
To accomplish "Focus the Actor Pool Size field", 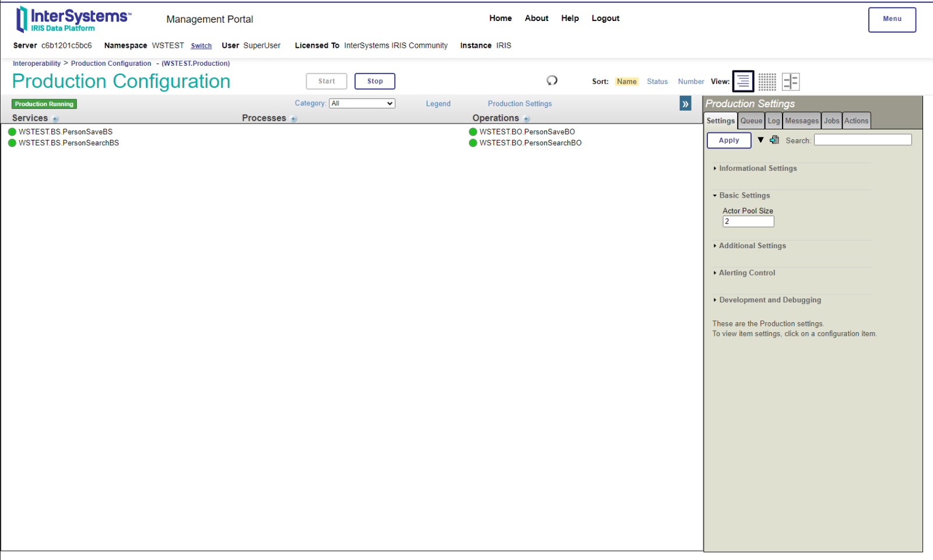I will 748,221.
